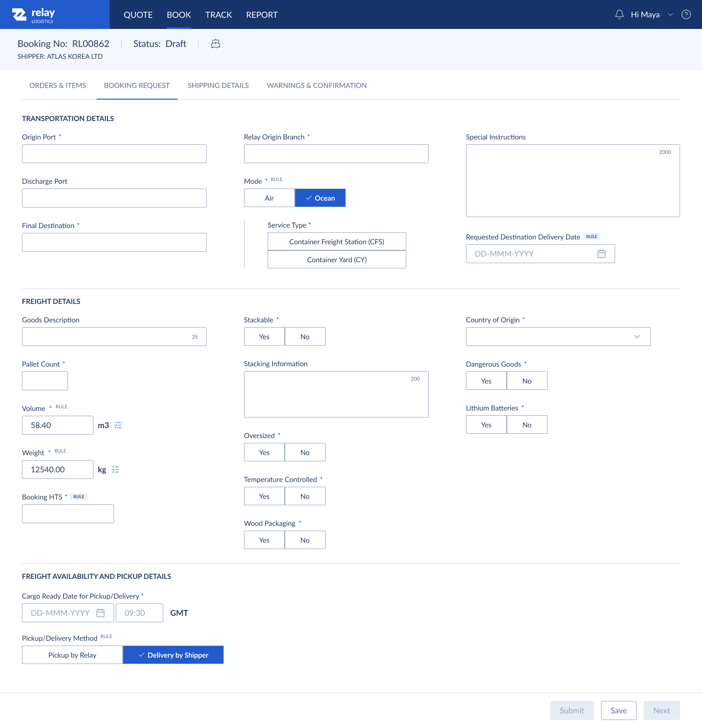Click the Submit button
This screenshot has width=702, height=728.
(x=572, y=710)
